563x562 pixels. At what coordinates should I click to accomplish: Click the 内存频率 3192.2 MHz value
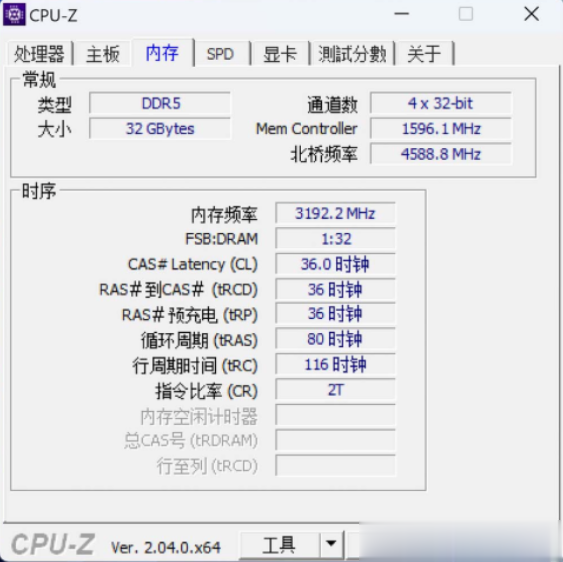pos(335,214)
